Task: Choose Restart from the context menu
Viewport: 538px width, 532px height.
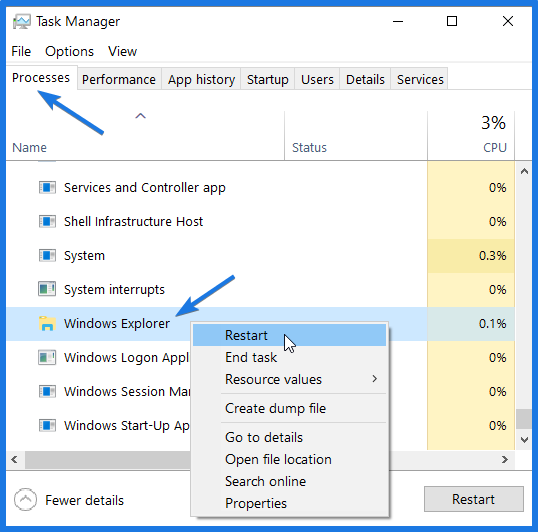Action: (x=289, y=335)
